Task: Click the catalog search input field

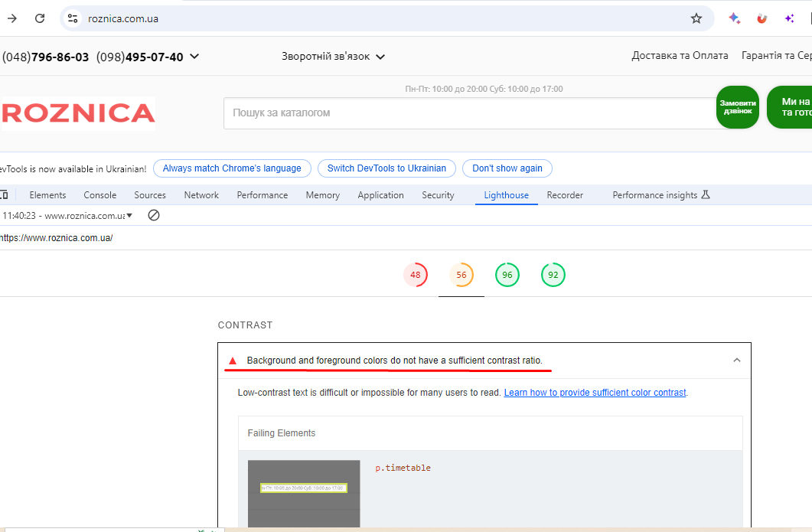Action: coord(467,113)
